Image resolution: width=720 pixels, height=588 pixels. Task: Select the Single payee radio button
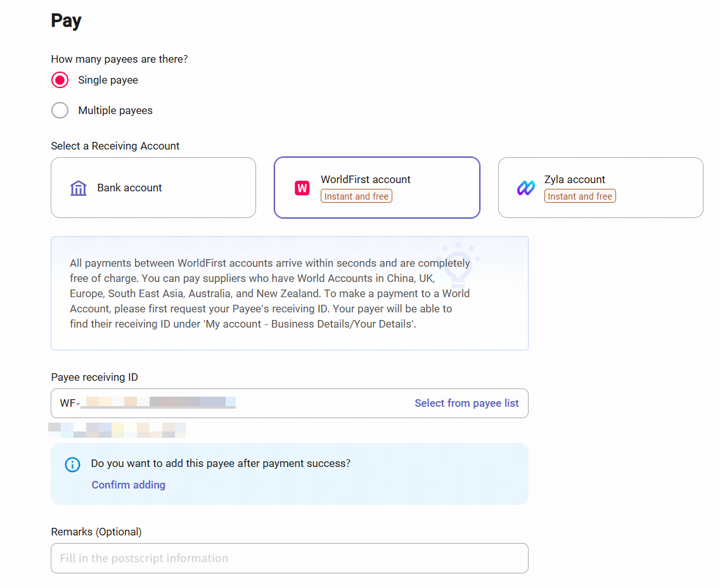pos(60,80)
